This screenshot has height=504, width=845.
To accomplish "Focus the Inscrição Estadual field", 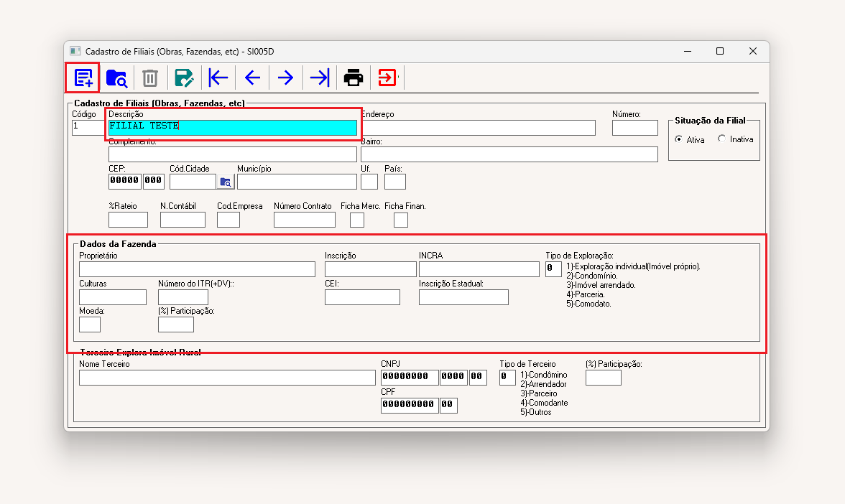I will pos(464,297).
